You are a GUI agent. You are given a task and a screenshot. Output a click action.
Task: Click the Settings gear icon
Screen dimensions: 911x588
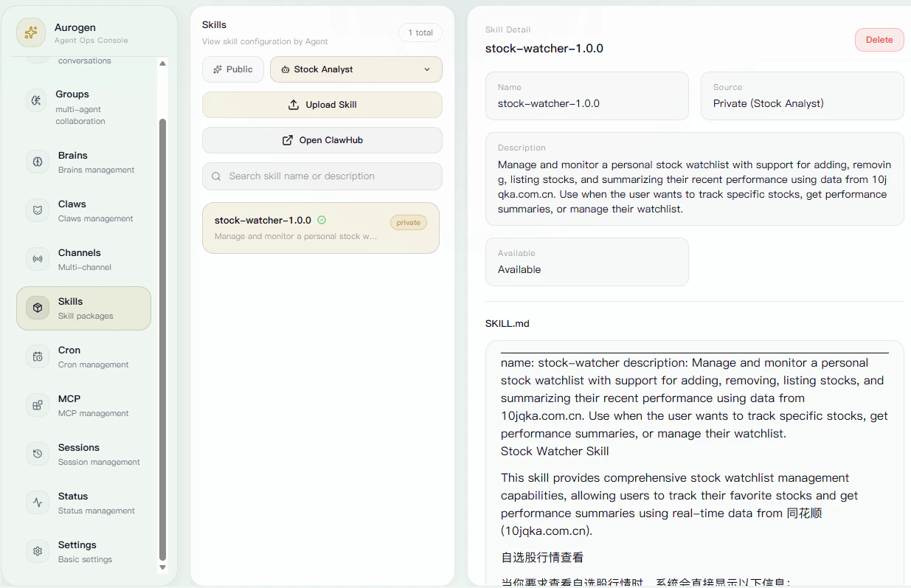click(x=38, y=551)
